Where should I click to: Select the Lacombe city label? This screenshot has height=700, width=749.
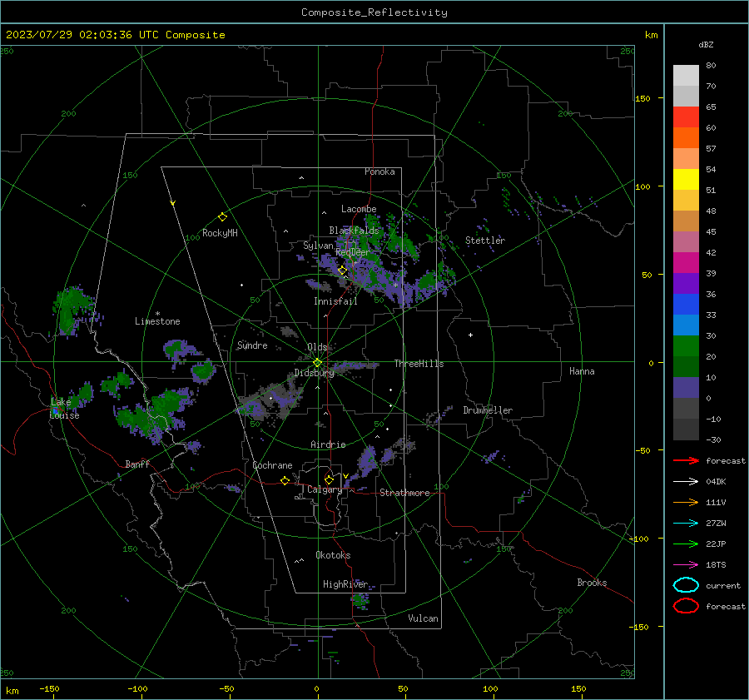[359, 209]
